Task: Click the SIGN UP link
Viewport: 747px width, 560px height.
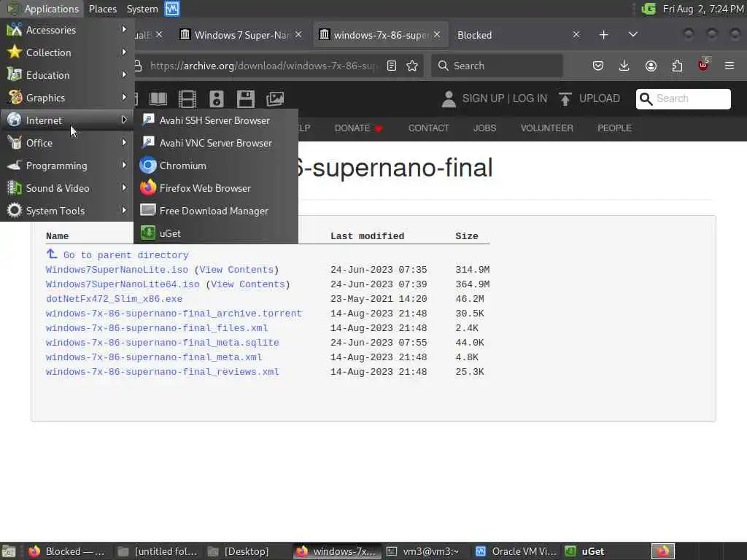Action: [x=483, y=98]
